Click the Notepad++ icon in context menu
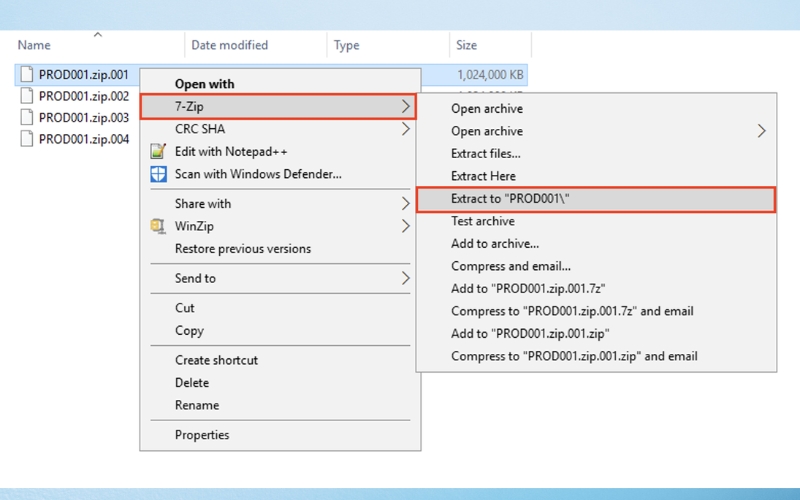 pyautogui.click(x=157, y=151)
